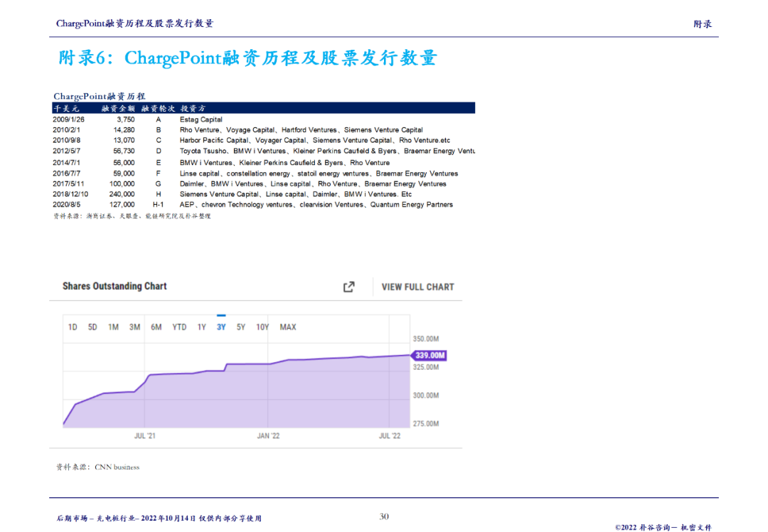This screenshot has width=768, height=532.
Task: Select the active 3Y range tab
Action: 221,326
